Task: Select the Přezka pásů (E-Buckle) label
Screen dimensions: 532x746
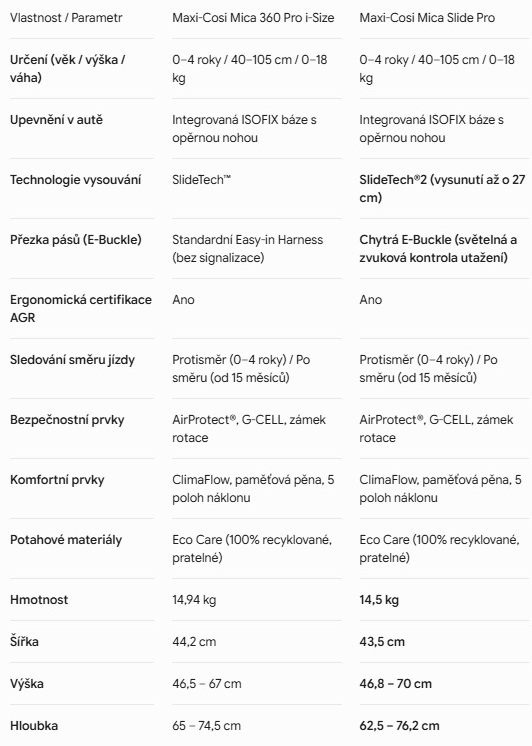Action: [x=76, y=240]
